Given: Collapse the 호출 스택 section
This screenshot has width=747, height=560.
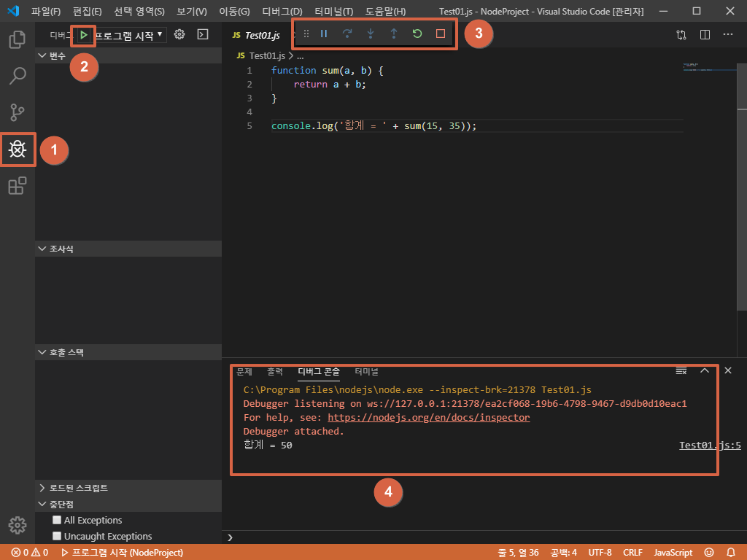Looking at the screenshot, I should point(128,352).
